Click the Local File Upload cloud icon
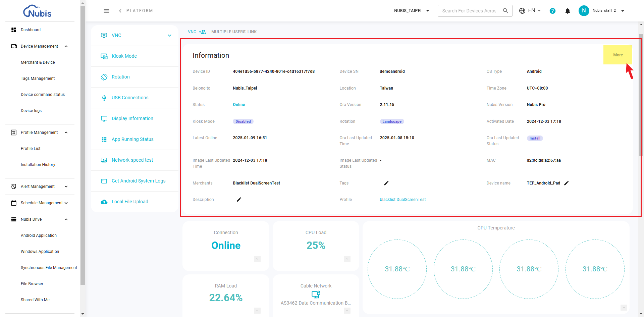Viewport: 644px width, 317px height. (104, 202)
